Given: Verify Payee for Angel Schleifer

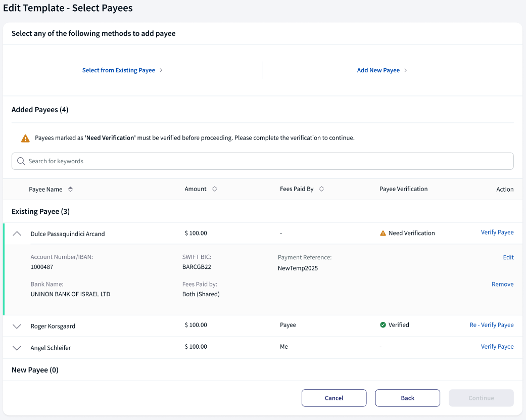Looking at the screenshot, I should click(497, 347).
